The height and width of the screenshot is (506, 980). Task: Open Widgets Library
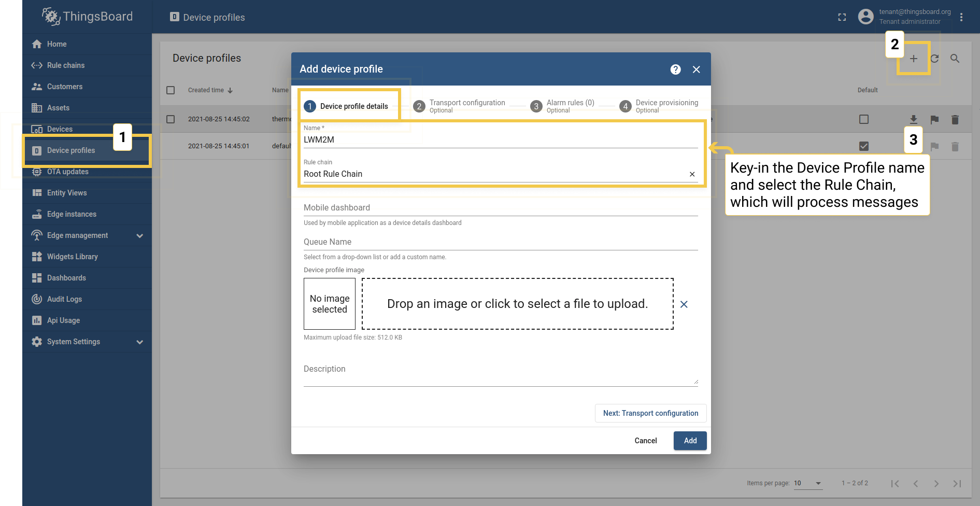point(87,257)
